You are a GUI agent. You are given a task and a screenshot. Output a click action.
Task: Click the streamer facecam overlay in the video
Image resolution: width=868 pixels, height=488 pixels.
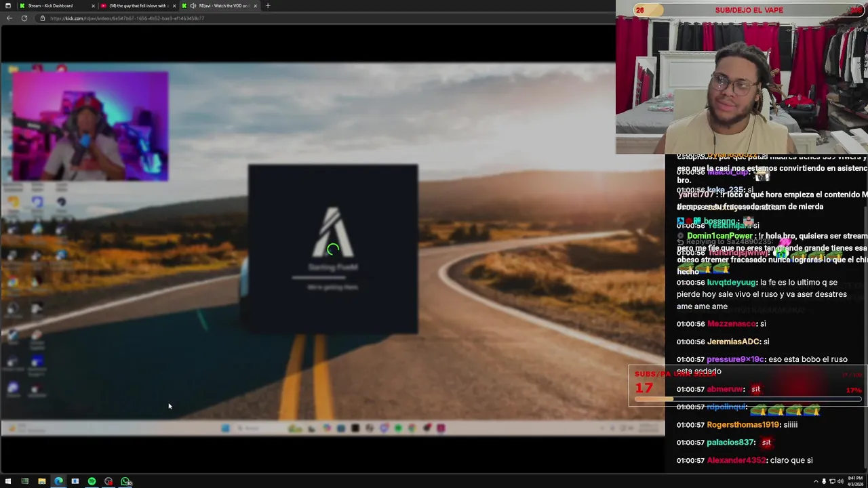[90, 126]
